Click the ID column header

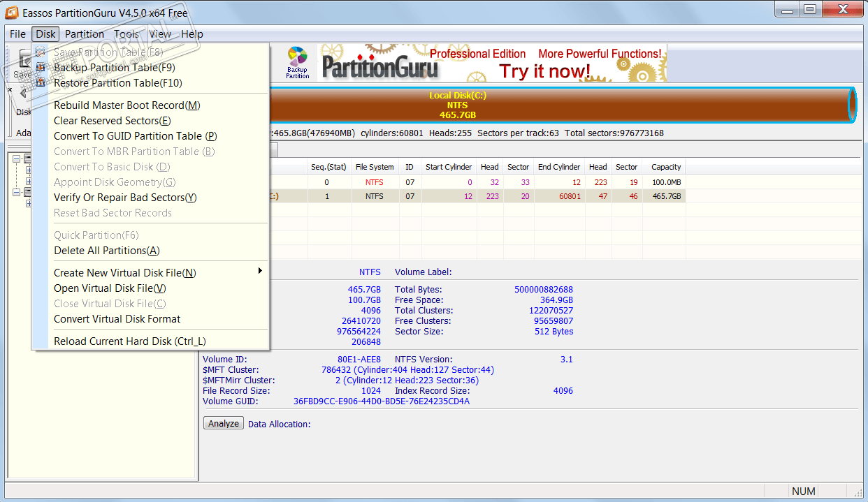pyautogui.click(x=410, y=167)
